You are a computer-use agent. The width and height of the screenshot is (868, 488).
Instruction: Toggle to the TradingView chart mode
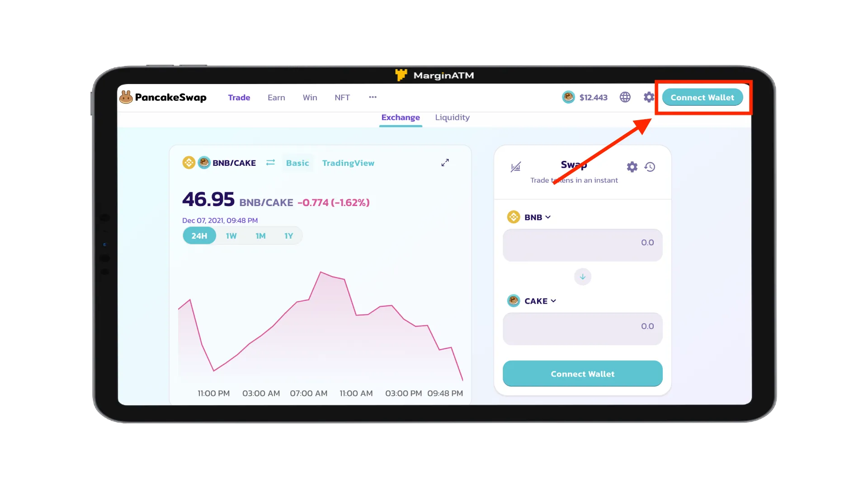tap(348, 163)
